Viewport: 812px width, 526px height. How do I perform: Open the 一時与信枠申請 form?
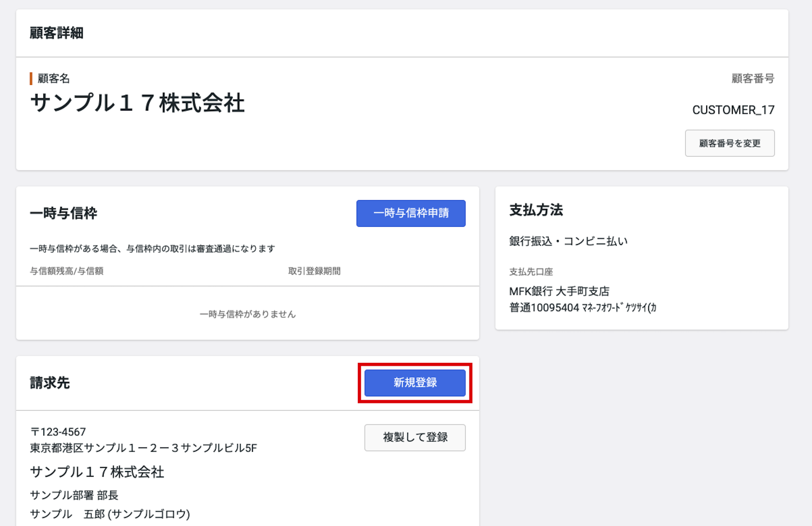411,213
